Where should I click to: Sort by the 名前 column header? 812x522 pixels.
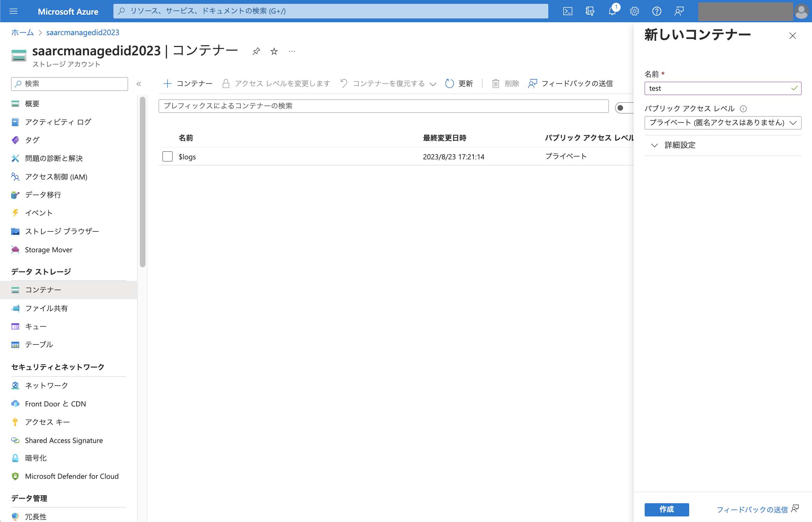tap(186, 138)
